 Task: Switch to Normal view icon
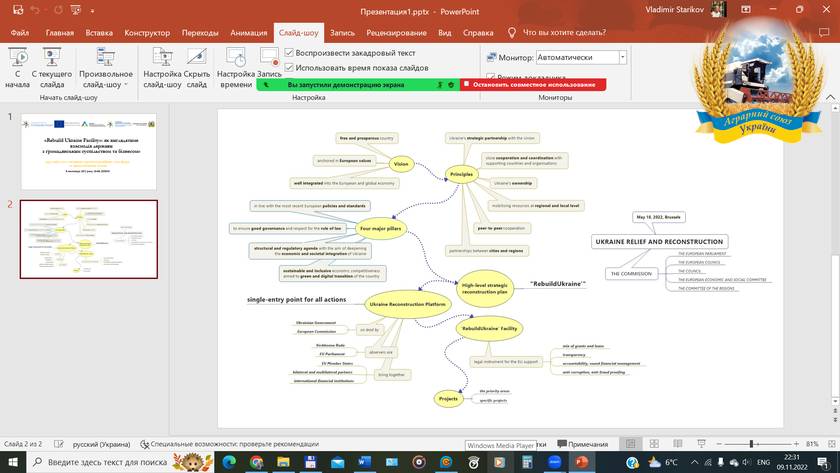pos(631,444)
